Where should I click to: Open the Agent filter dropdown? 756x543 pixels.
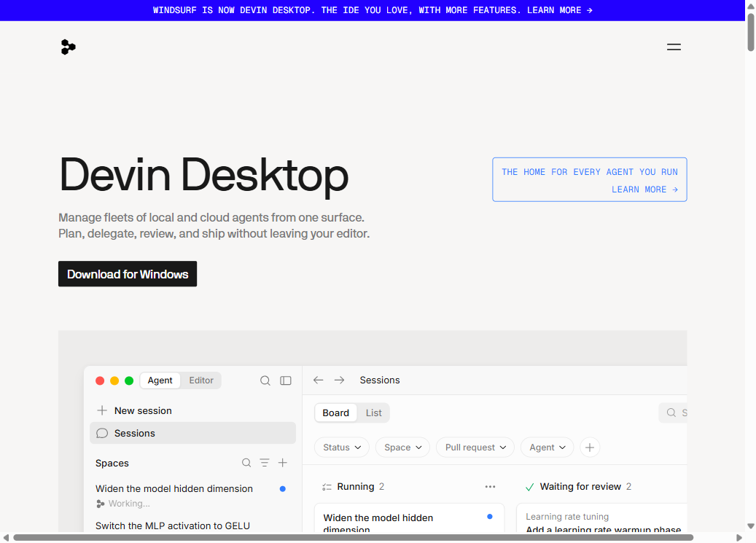547,448
